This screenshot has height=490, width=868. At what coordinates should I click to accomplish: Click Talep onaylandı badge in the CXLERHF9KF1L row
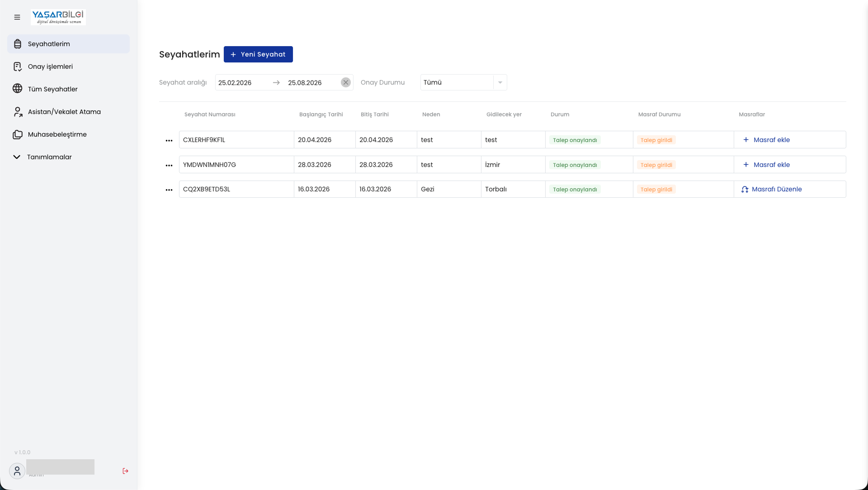pos(575,140)
